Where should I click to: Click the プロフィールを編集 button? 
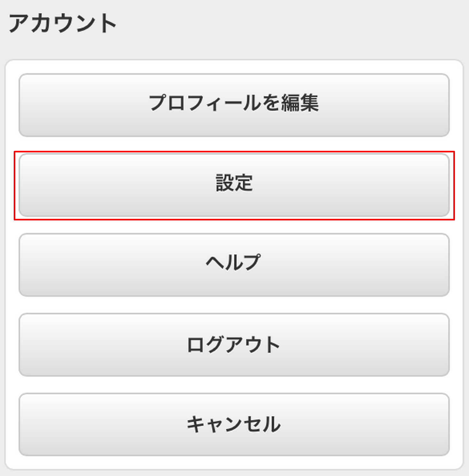coord(234,105)
